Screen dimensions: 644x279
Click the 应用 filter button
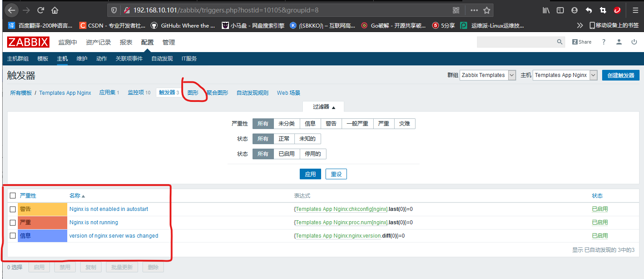coord(310,174)
